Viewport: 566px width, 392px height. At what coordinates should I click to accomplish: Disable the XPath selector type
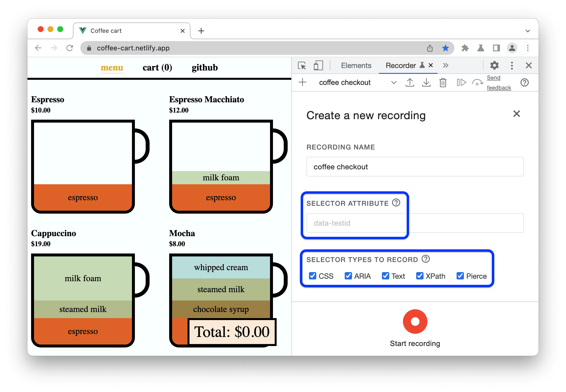(x=419, y=276)
